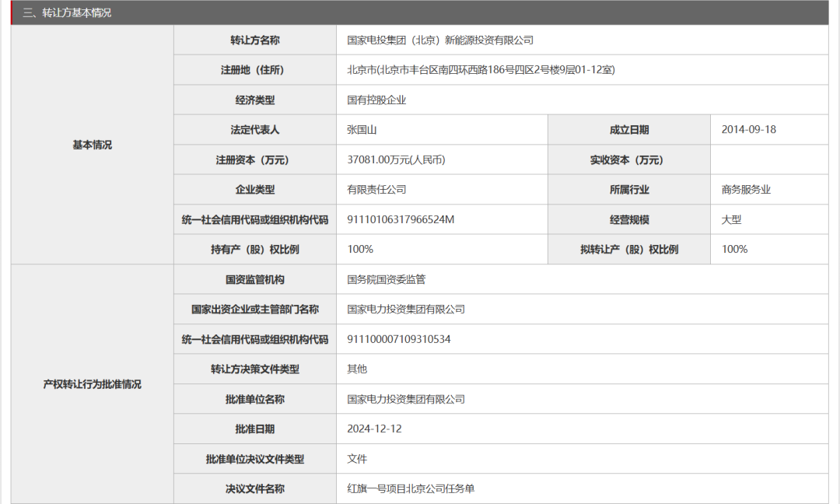Screen dimensions: 840x504
Task: Click the 批准单位决议文件类型 label
Action: point(255,459)
